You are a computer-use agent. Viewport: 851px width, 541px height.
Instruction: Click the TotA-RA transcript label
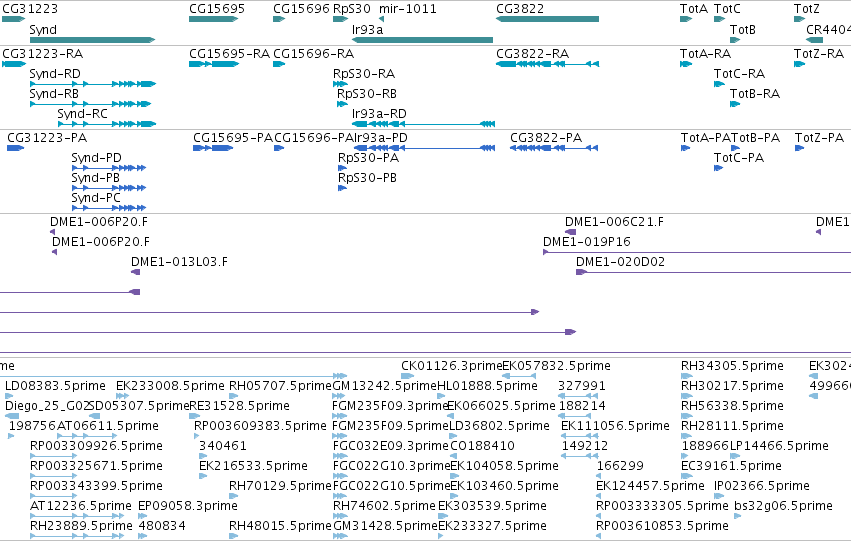705,54
